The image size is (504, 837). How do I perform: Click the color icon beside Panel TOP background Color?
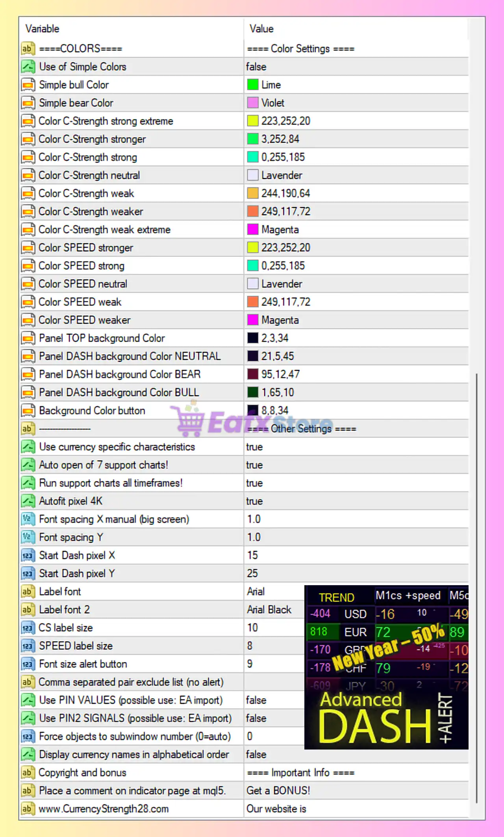click(x=28, y=338)
